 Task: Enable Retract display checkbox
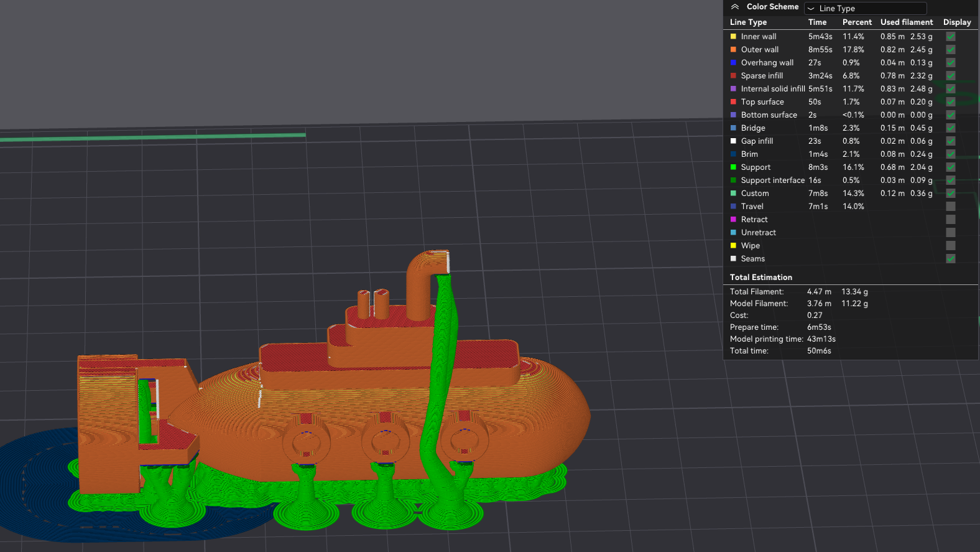951,220
